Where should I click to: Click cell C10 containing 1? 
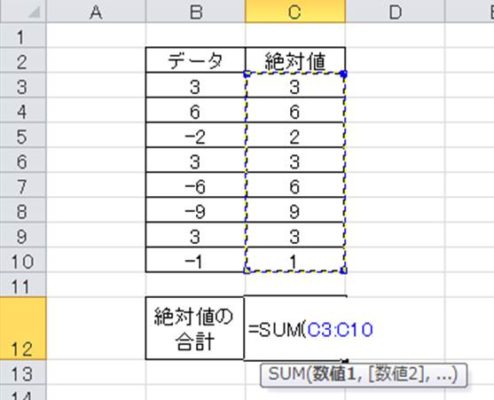(x=295, y=260)
